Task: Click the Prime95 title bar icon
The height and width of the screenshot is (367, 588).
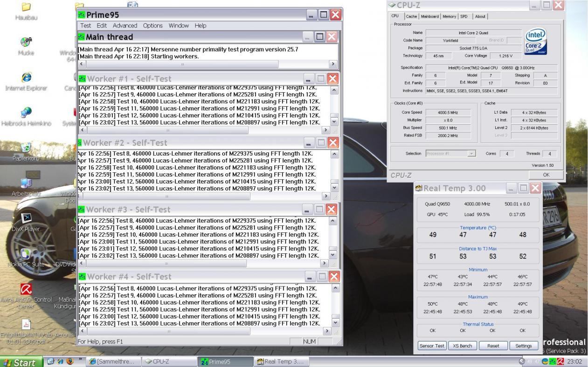Action: click(82, 15)
